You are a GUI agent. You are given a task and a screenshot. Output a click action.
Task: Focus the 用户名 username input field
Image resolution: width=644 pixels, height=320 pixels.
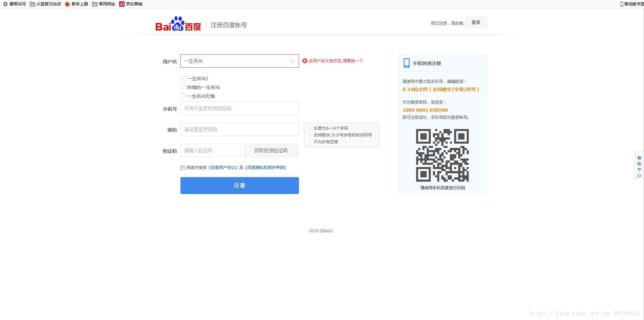(239, 61)
